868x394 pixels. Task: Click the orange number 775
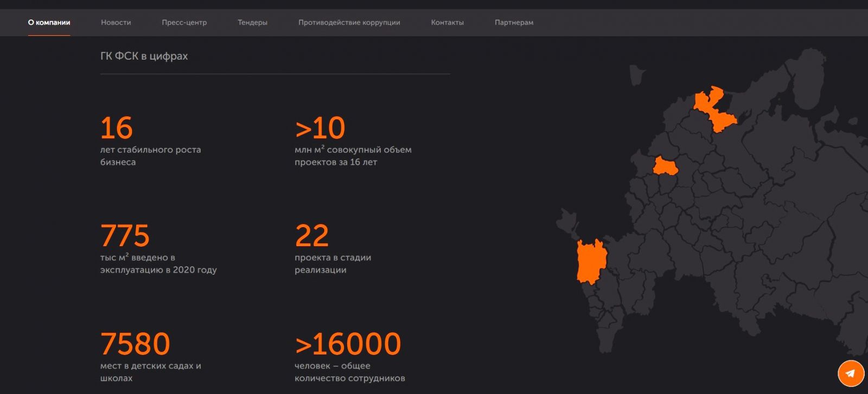pos(125,236)
